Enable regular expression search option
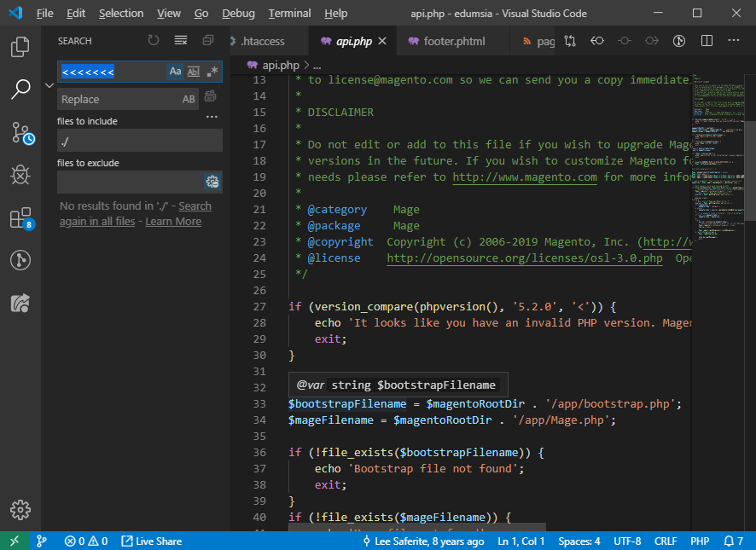This screenshot has width=756, height=550. point(212,72)
